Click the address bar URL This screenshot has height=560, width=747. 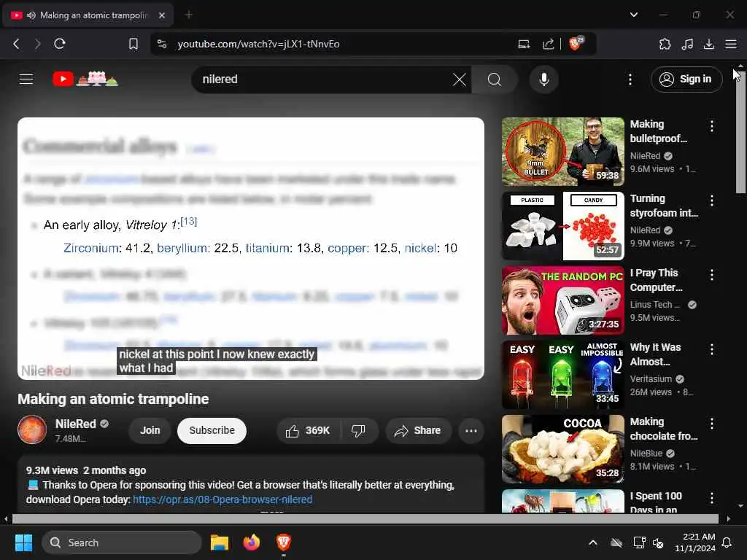[258, 44]
